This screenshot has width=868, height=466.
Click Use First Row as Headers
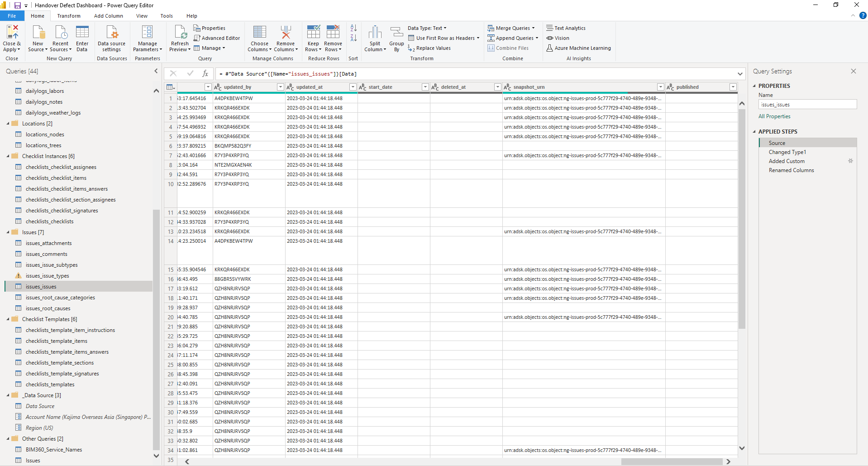[444, 38]
